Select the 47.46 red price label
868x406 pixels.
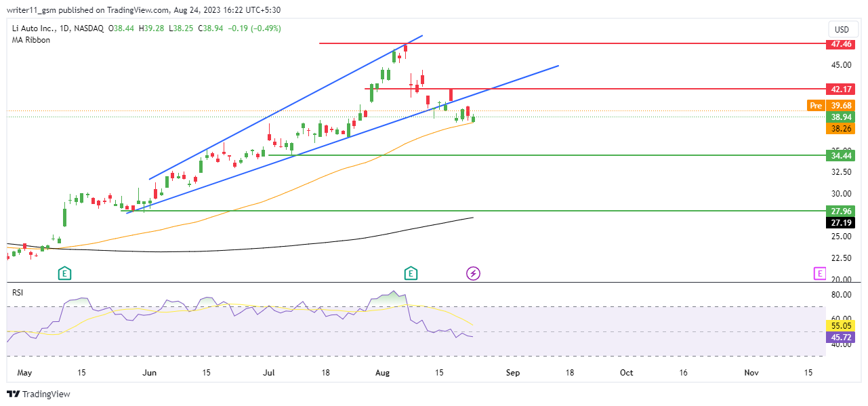840,43
